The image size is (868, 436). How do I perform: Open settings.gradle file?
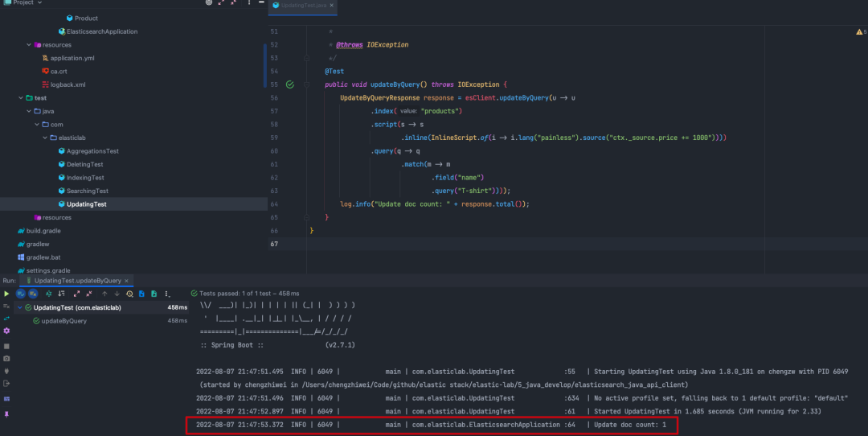pos(43,271)
